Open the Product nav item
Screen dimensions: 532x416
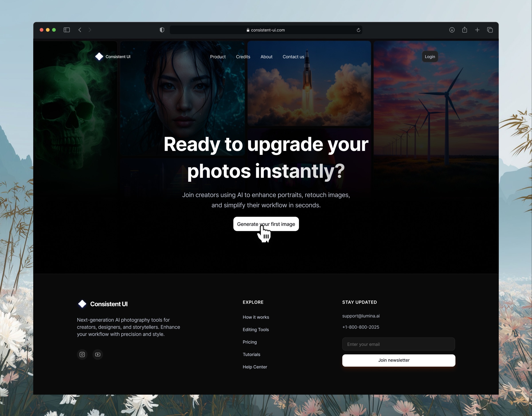218,57
